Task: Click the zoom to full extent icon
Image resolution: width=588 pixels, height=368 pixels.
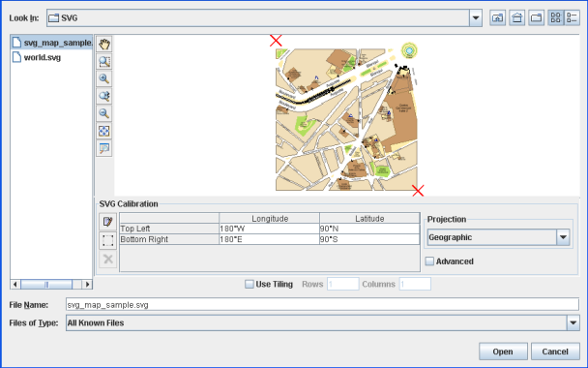Action: [104, 131]
